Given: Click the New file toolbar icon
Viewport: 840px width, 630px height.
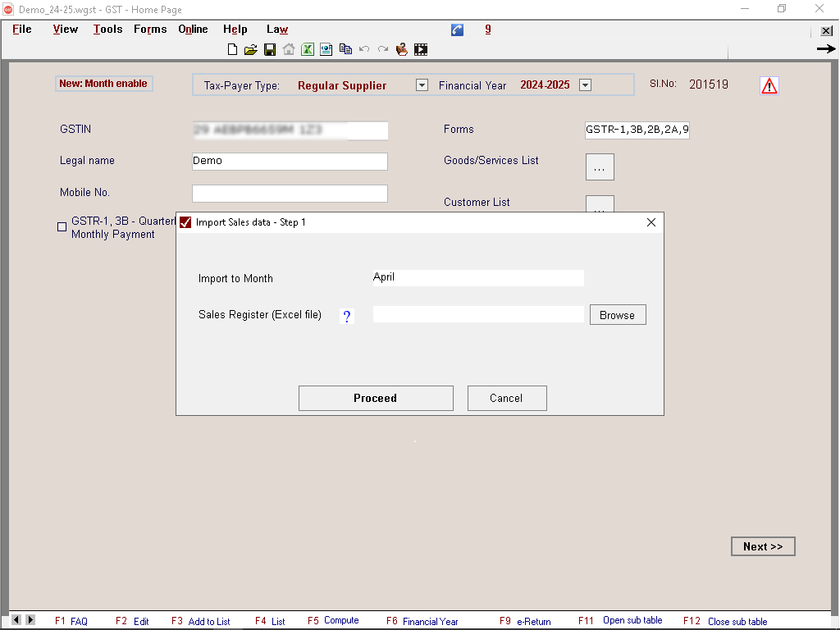Looking at the screenshot, I should tap(233, 49).
